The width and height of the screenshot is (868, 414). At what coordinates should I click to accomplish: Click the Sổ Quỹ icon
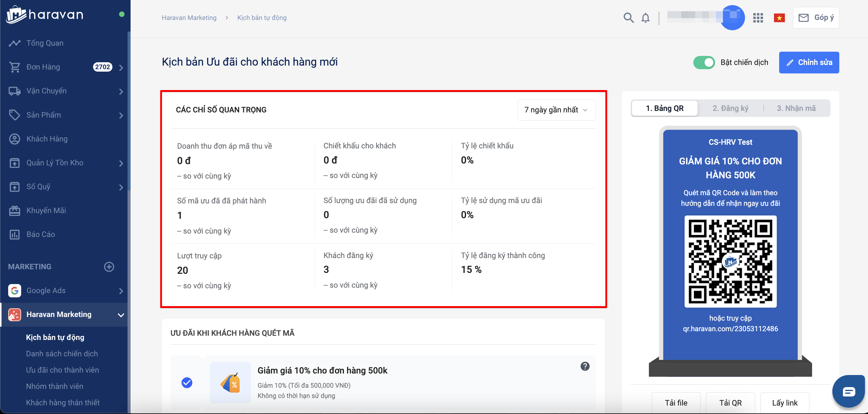point(15,187)
